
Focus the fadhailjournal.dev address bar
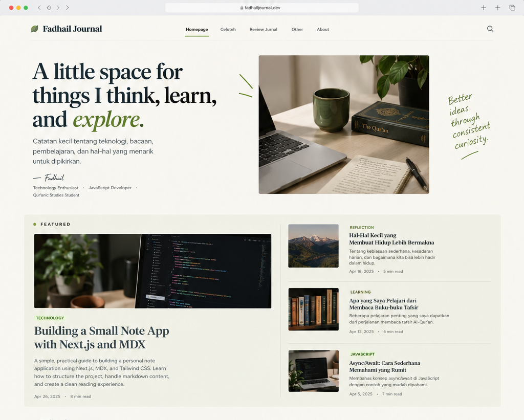(x=262, y=8)
